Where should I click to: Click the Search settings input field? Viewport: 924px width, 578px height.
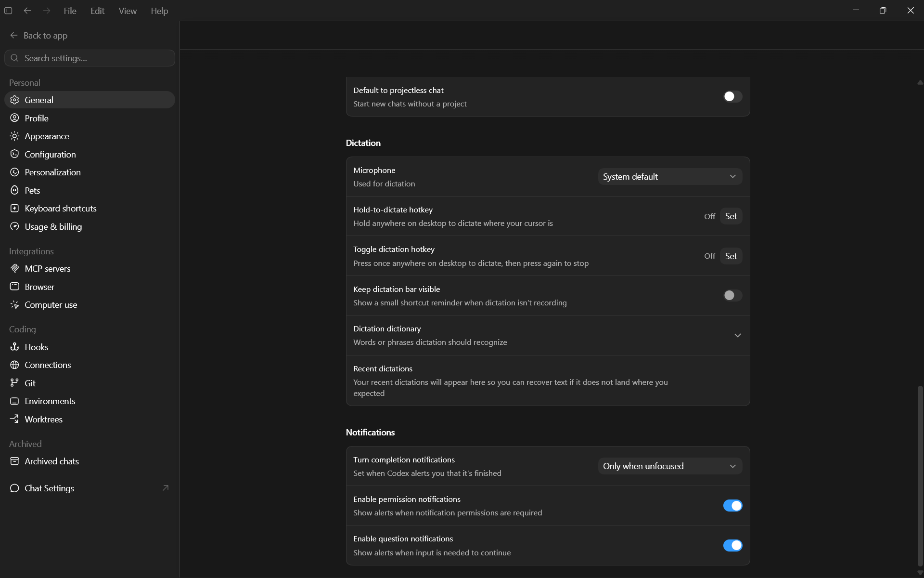(x=90, y=58)
